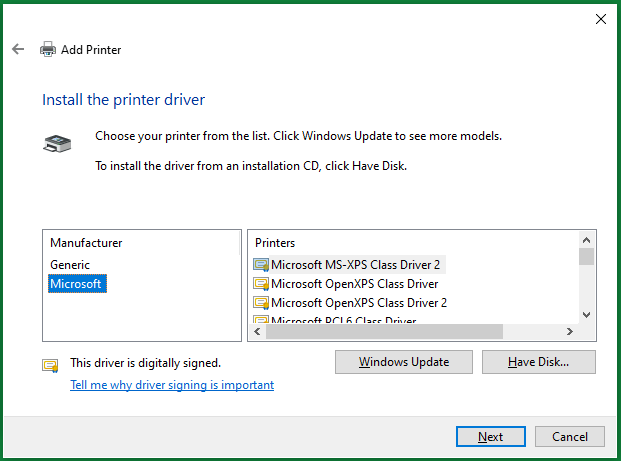Click the printer illustration icon
Viewport: 621px width, 461px height.
click(57, 143)
